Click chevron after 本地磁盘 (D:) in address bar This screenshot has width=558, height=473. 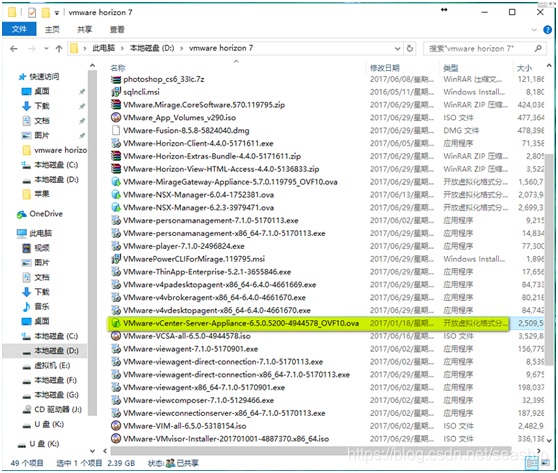click(x=181, y=48)
